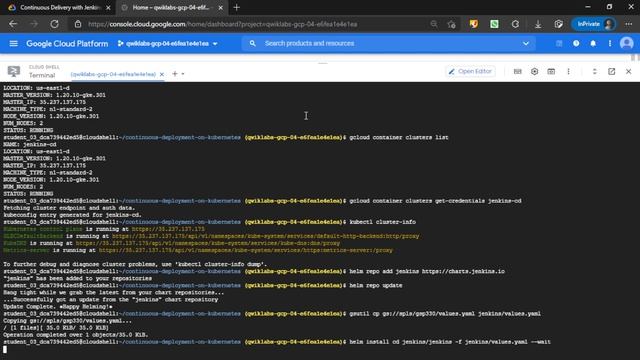640x360 pixels.
Task: Open the green browser extension icon
Action: tap(494, 24)
